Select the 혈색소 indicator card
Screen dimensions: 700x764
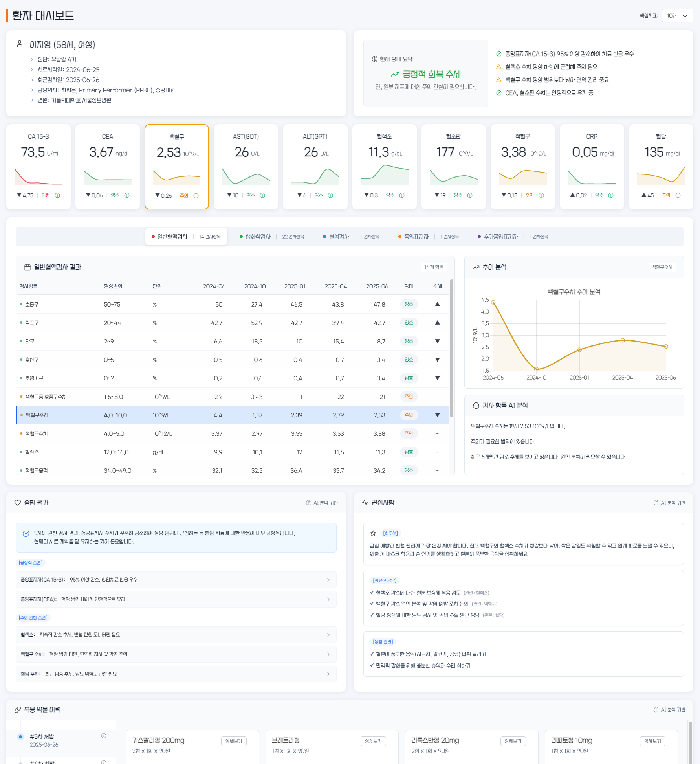[384, 167]
